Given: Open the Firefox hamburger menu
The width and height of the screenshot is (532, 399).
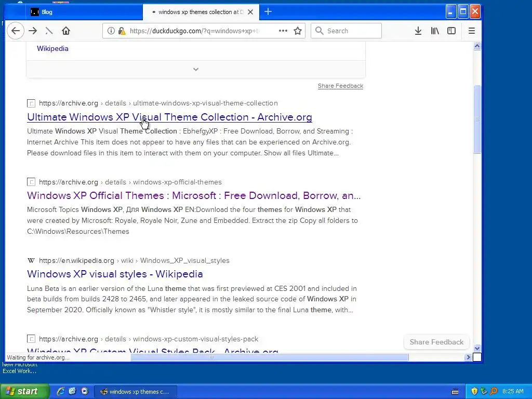Looking at the screenshot, I should point(472,31).
